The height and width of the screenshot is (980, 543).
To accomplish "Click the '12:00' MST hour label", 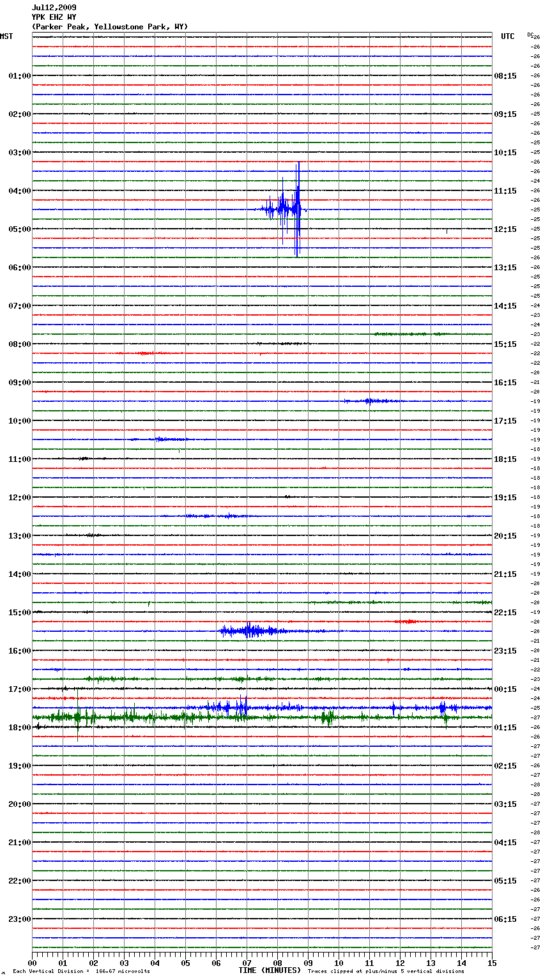I will pyautogui.click(x=20, y=498).
